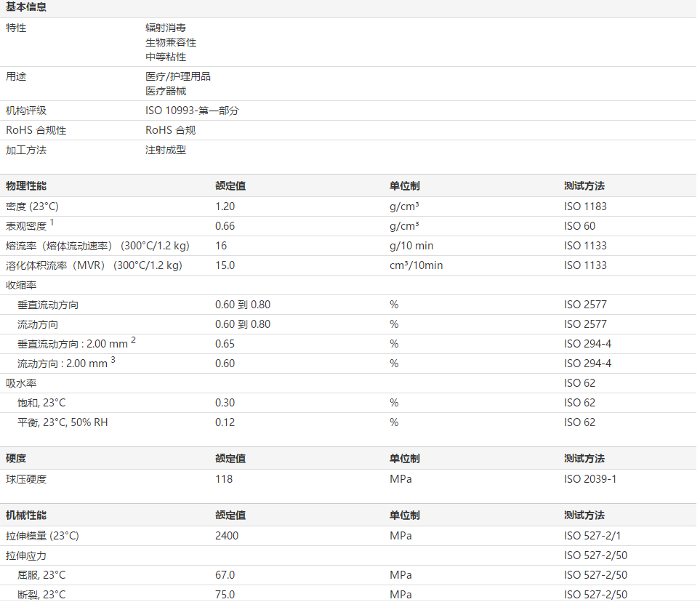This screenshot has height=610, width=700.
Task: Click the 硬度 section header
Action: [x=16, y=459]
